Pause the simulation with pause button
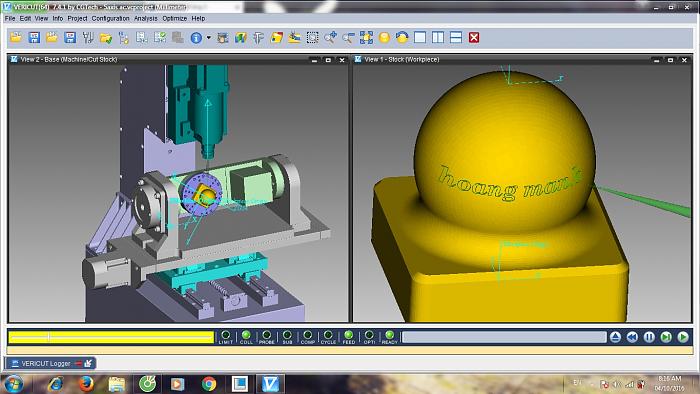 pyautogui.click(x=649, y=337)
